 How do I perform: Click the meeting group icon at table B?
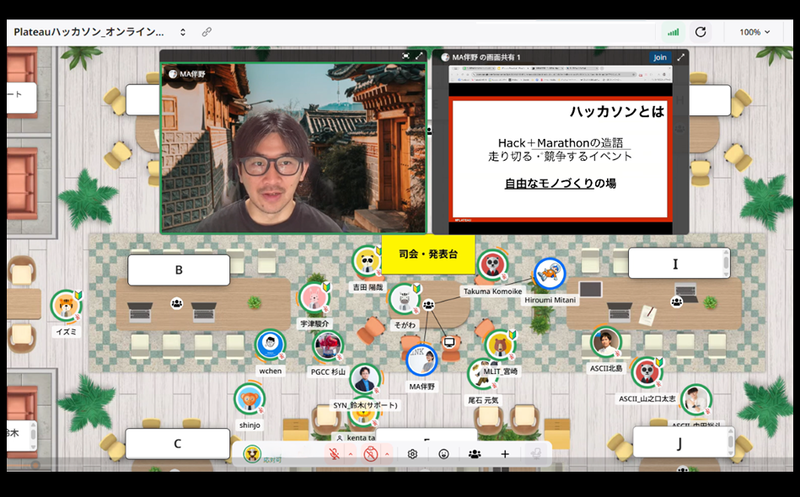177,303
